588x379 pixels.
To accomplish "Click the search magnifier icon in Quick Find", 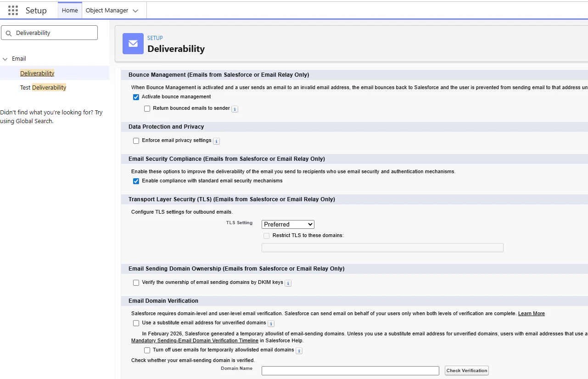I will (x=9, y=33).
